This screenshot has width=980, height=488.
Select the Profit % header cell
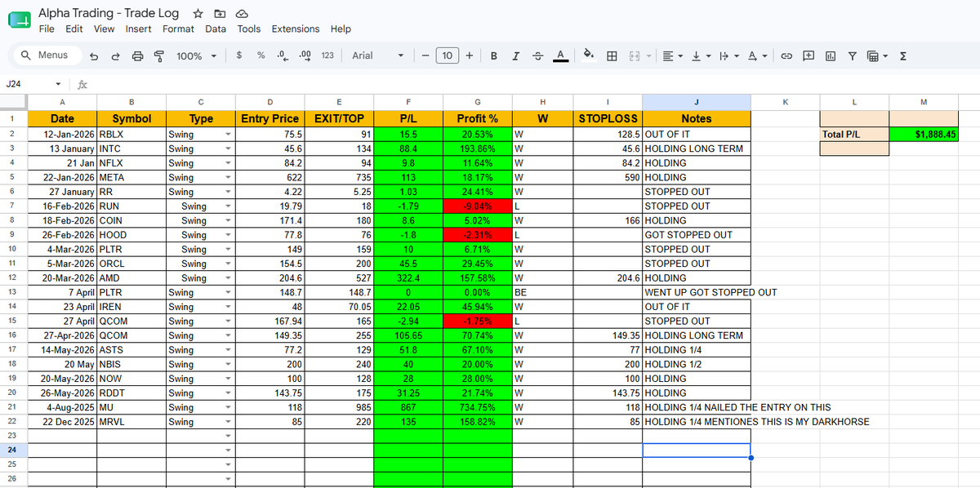pos(477,119)
